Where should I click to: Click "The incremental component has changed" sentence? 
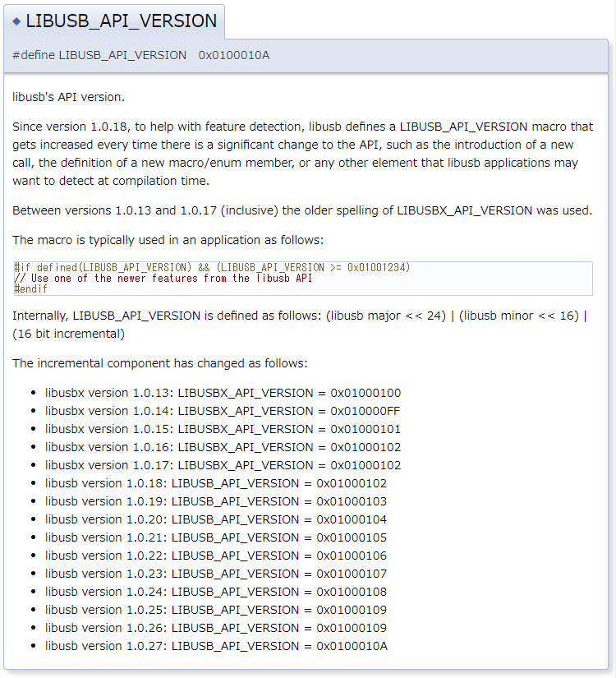[x=160, y=363]
